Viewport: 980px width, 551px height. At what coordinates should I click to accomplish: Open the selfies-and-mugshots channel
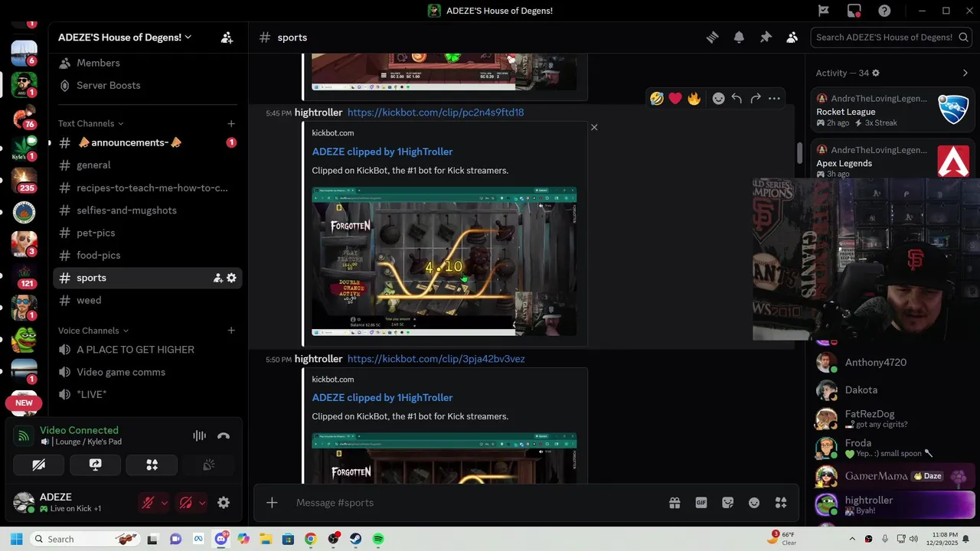coord(148,210)
